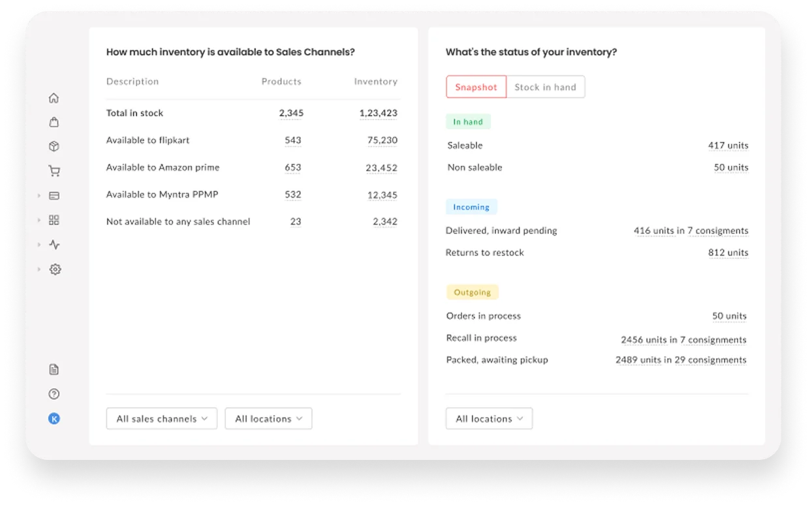Click the In hand green label

(468, 122)
